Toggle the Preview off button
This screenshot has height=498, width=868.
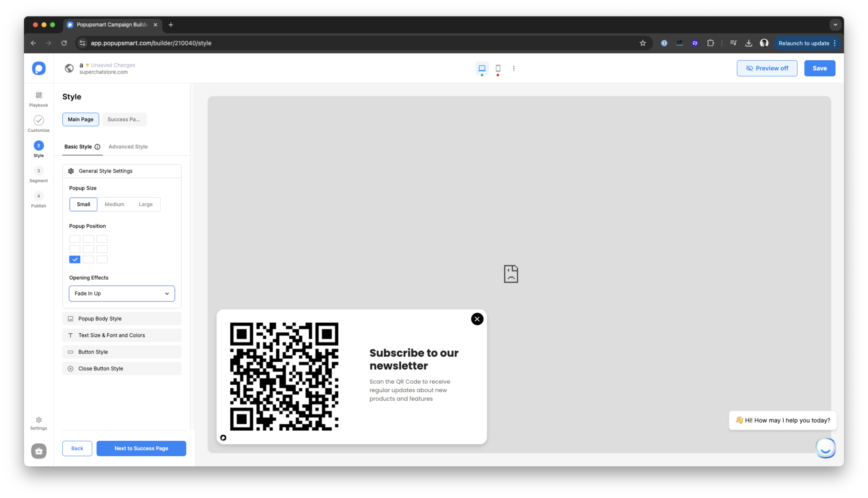767,68
